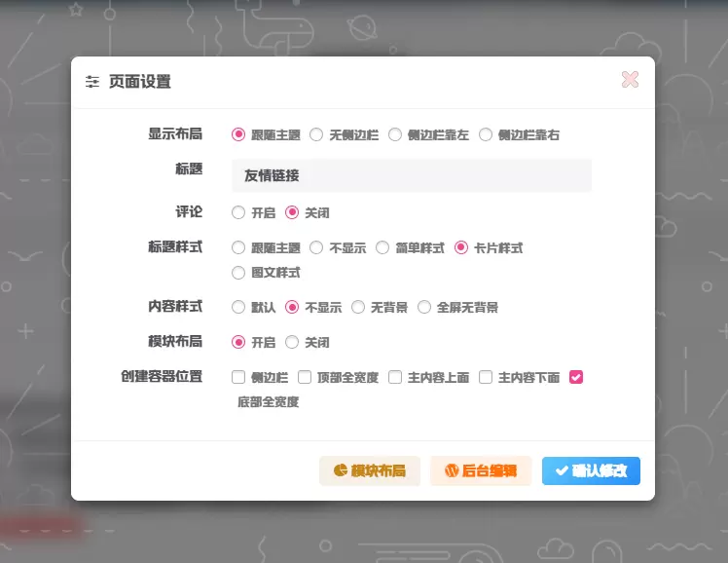
Task: Select 全屏无背景 content style
Action: [x=423, y=307]
